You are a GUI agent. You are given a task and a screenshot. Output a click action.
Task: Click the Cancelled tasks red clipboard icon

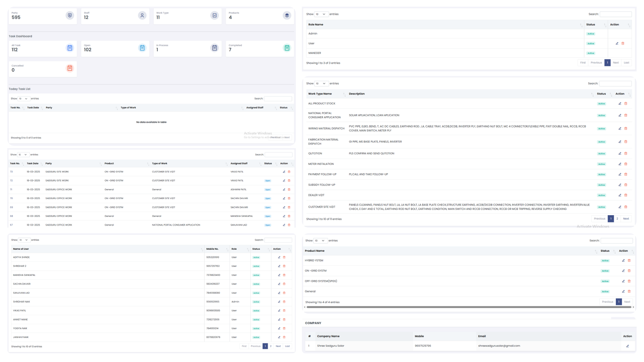pos(70,68)
